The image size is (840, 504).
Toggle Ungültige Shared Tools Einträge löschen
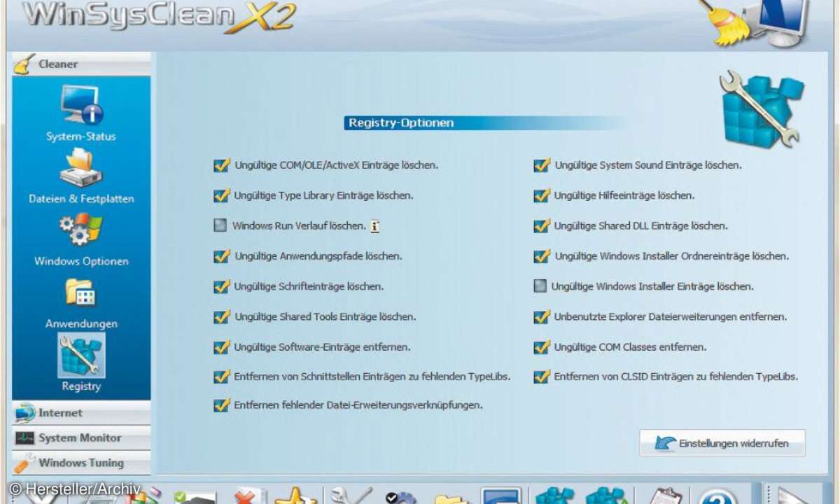221,316
